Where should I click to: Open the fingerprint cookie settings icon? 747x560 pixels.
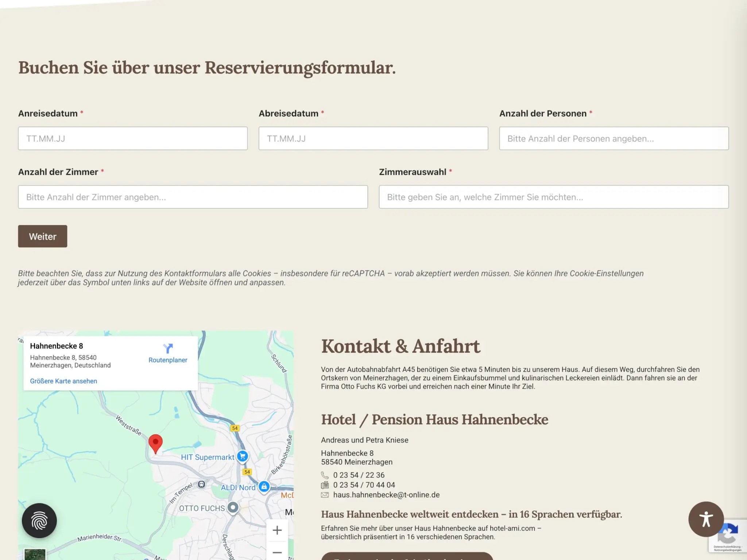[39, 520]
